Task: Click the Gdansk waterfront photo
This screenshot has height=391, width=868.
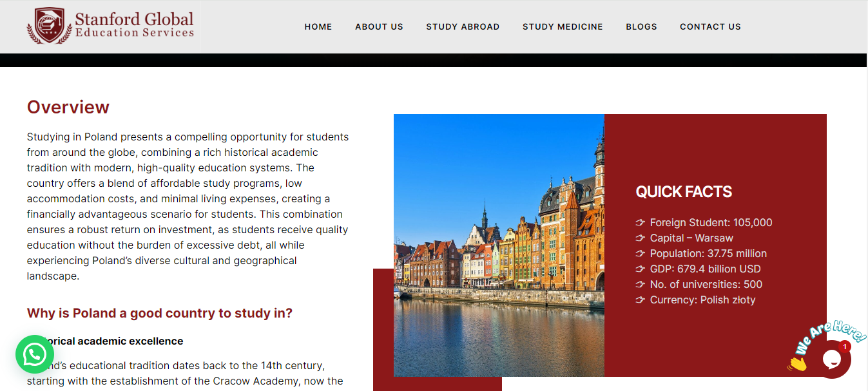Action: 499,245
